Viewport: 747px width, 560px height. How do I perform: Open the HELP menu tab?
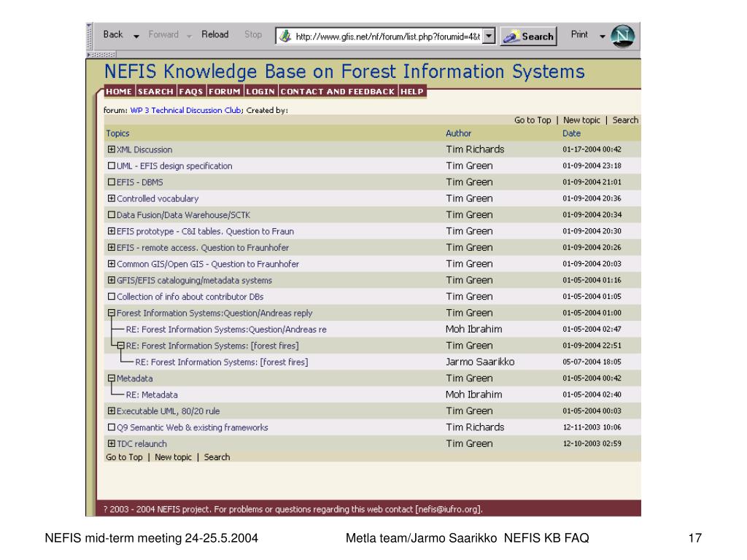coord(412,91)
